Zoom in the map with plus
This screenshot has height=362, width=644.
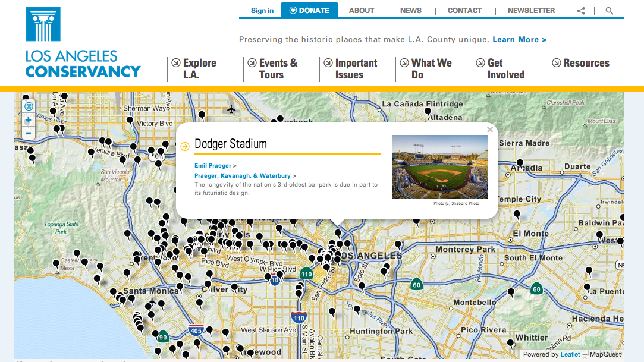point(29,120)
